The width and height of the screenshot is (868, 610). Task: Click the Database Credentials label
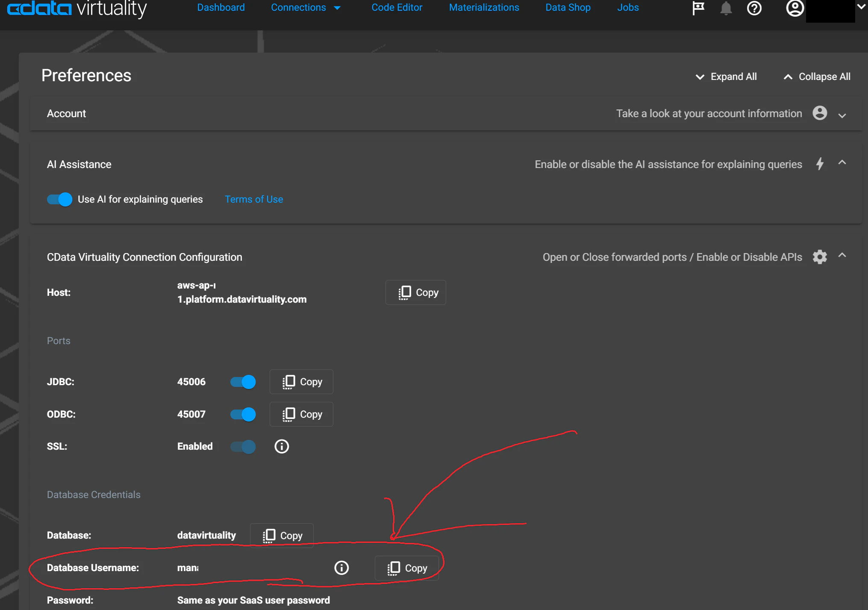(x=94, y=495)
